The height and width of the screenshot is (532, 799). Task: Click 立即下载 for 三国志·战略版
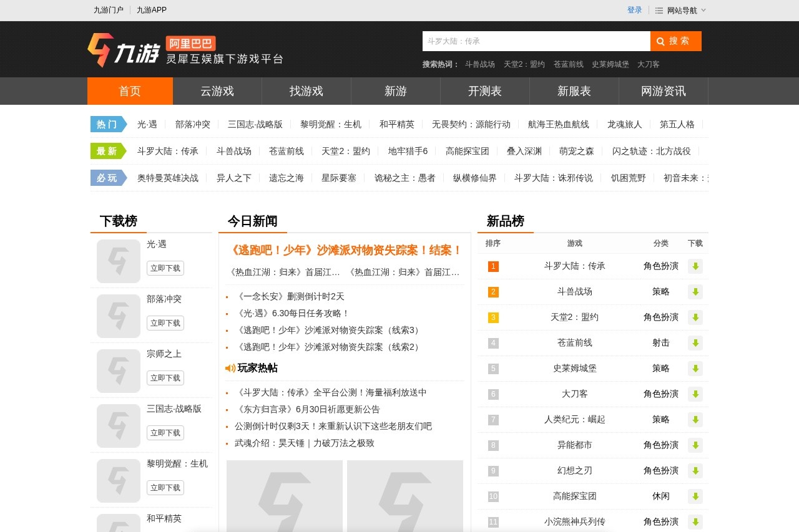coord(165,433)
